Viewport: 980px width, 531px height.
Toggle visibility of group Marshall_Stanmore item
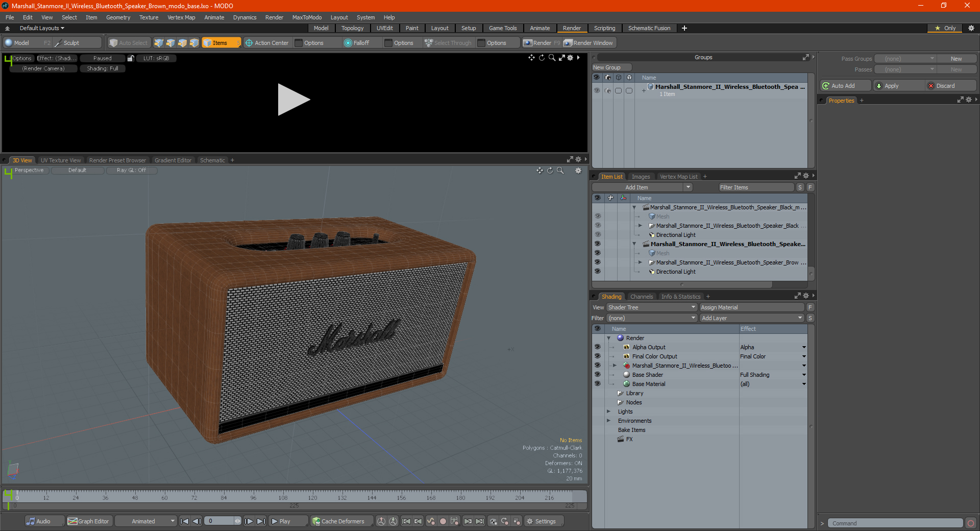pyautogui.click(x=597, y=90)
